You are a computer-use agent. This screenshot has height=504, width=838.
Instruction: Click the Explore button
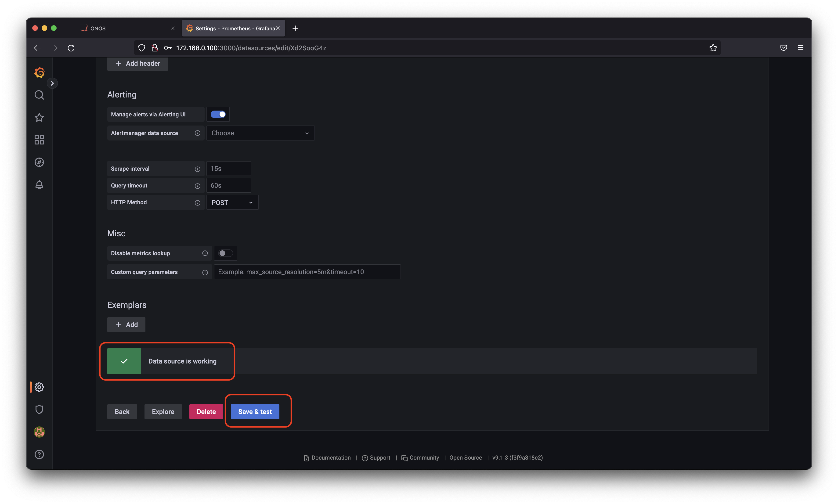click(x=163, y=412)
